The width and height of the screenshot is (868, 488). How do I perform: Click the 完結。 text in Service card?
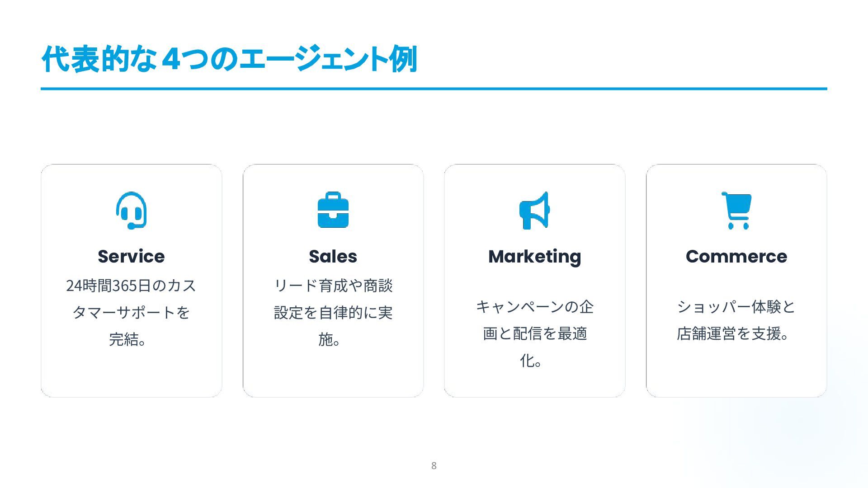(x=128, y=339)
